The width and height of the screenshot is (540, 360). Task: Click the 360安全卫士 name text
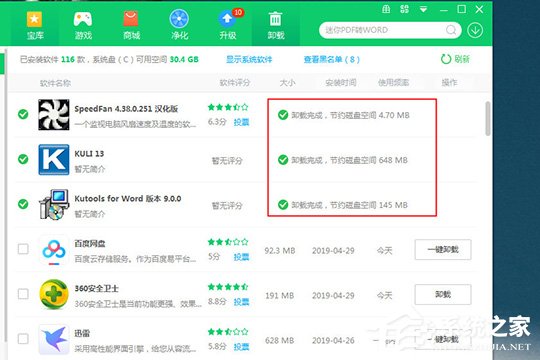click(96, 288)
